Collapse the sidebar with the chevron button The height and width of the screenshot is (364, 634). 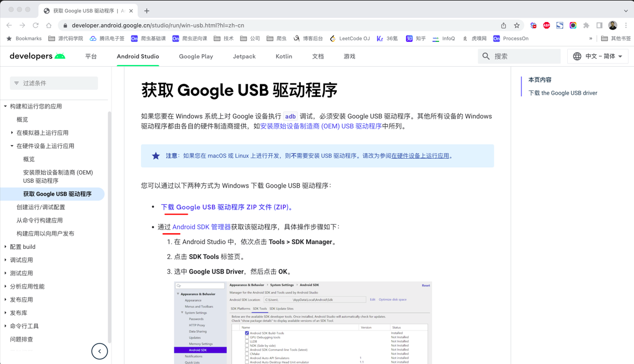click(x=100, y=351)
